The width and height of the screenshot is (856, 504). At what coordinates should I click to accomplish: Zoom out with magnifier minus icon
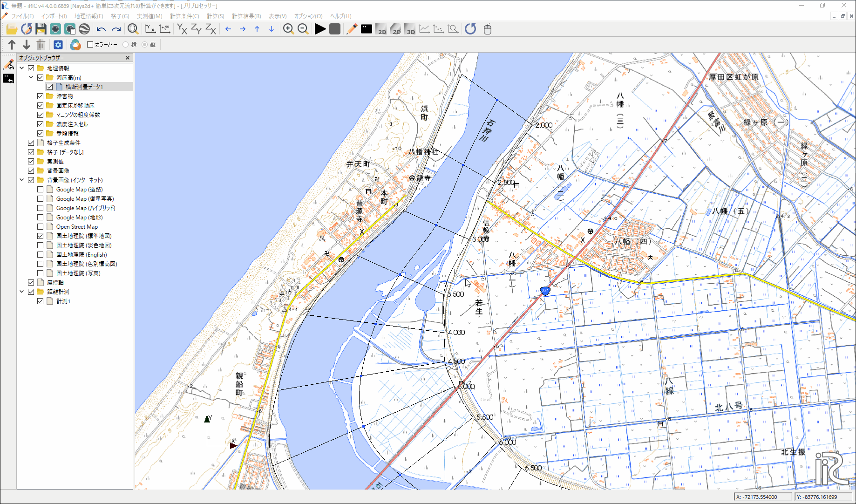303,29
